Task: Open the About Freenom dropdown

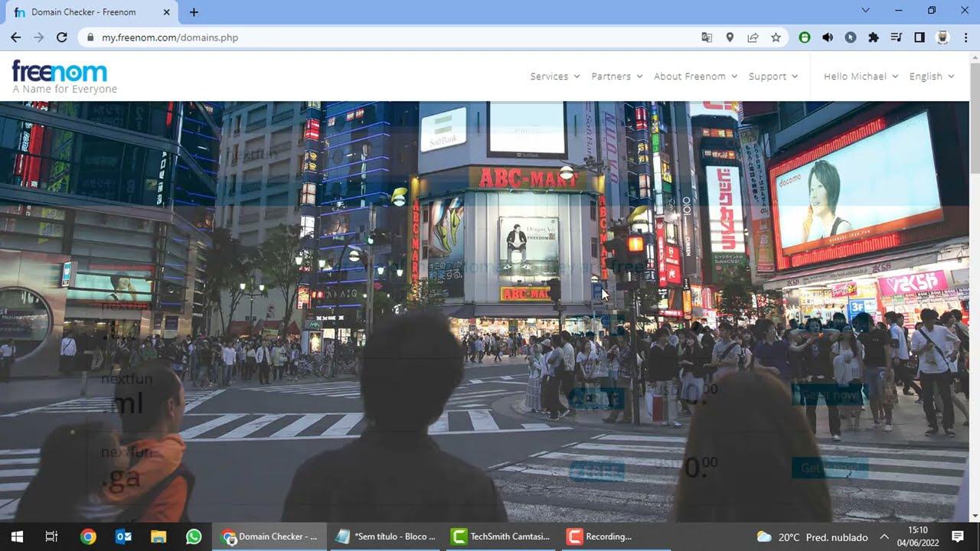Action: pos(695,76)
